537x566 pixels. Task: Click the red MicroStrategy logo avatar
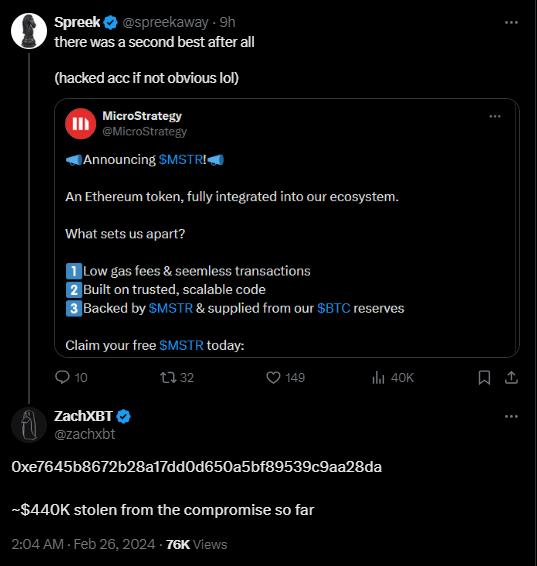click(80, 123)
